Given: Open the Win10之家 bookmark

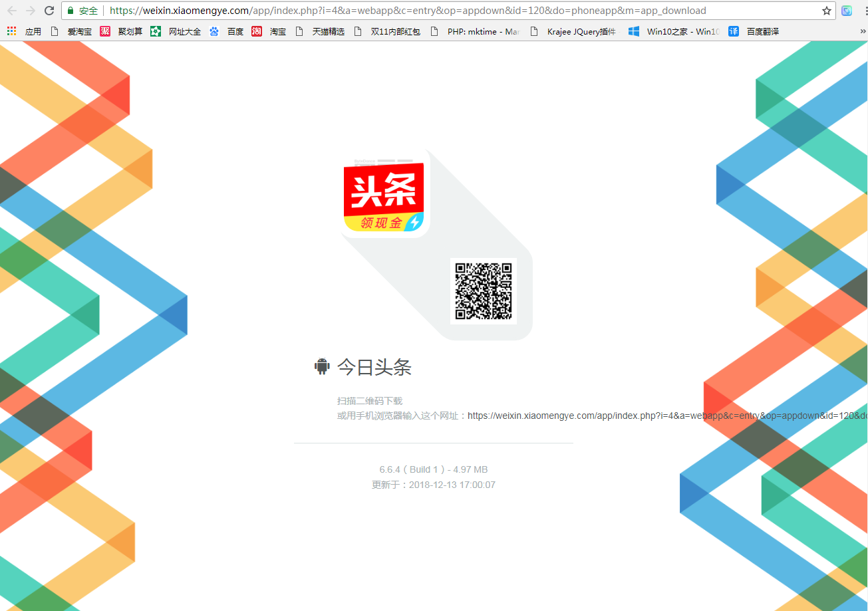Looking at the screenshot, I should tap(674, 31).
